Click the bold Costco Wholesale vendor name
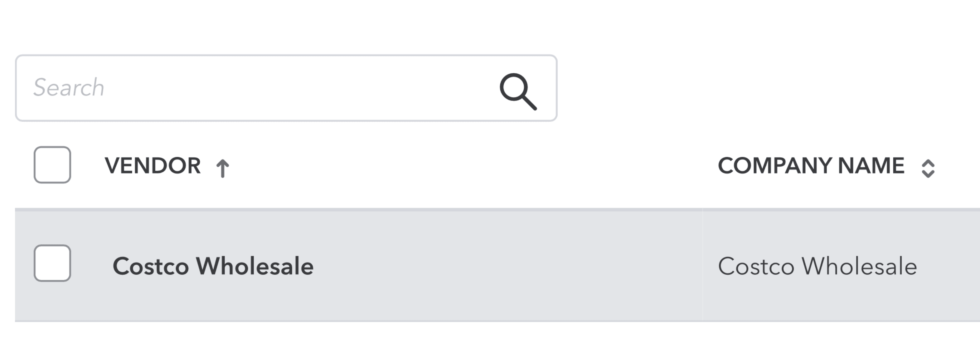Viewport: 980px width, 359px height. (213, 266)
